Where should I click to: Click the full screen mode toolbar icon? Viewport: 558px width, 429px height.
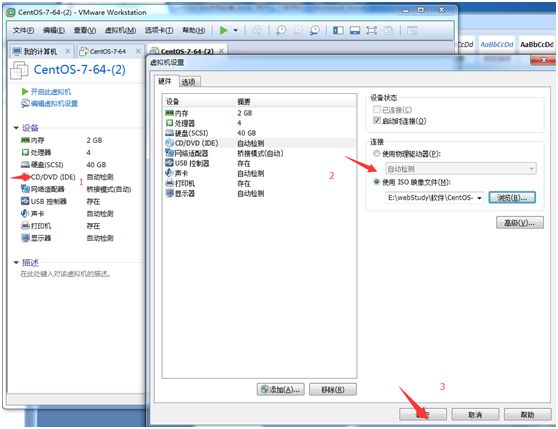pyautogui.click(x=372, y=31)
